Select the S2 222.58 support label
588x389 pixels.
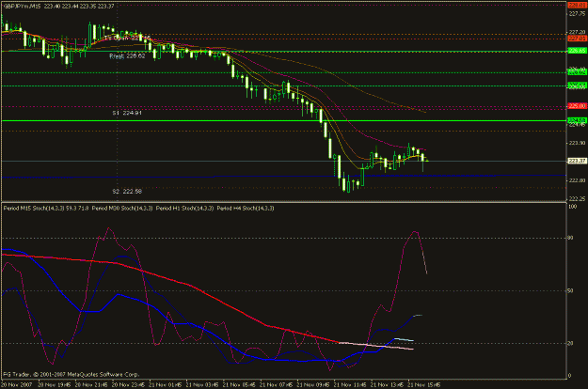pos(127,192)
